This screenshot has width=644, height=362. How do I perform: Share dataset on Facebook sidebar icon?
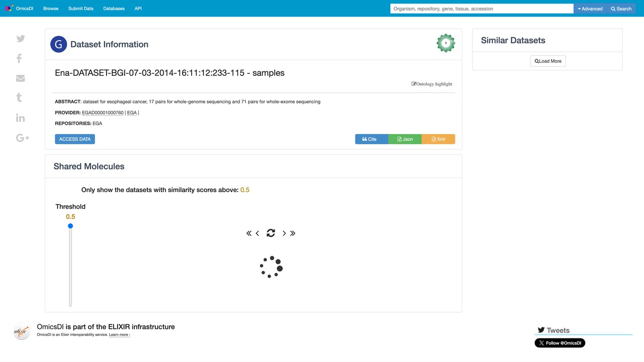(19, 58)
